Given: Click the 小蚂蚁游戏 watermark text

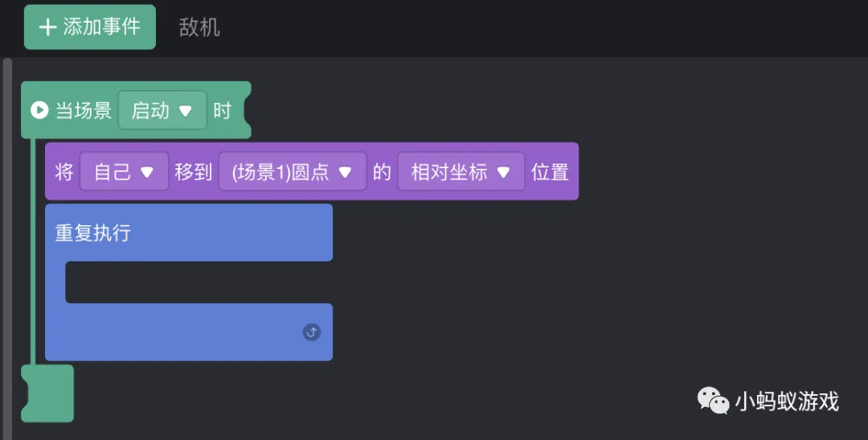Looking at the screenshot, I should coord(787,401).
